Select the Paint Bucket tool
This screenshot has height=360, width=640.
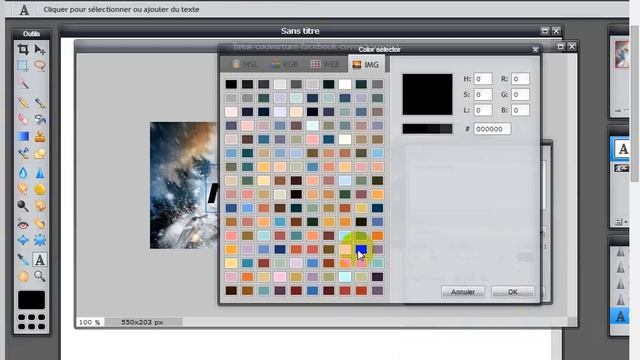tap(40, 119)
